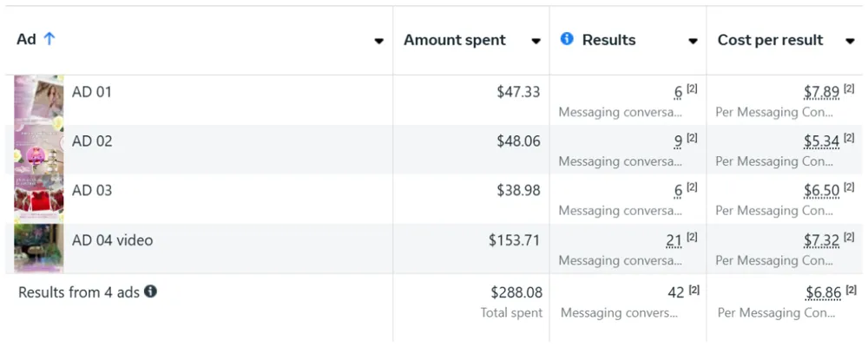The height and width of the screenshot is (347, 868).
Task: Click the 21 results value for AD 04
Action: click(674, 241)
